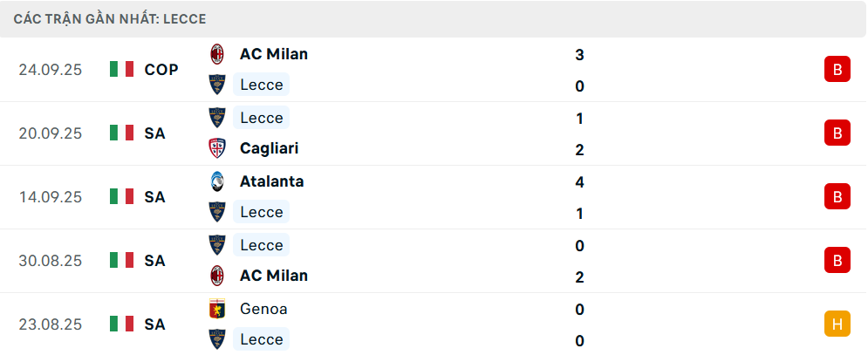
Task: Open the Genoa team link
Action: (x=263, y=309)
